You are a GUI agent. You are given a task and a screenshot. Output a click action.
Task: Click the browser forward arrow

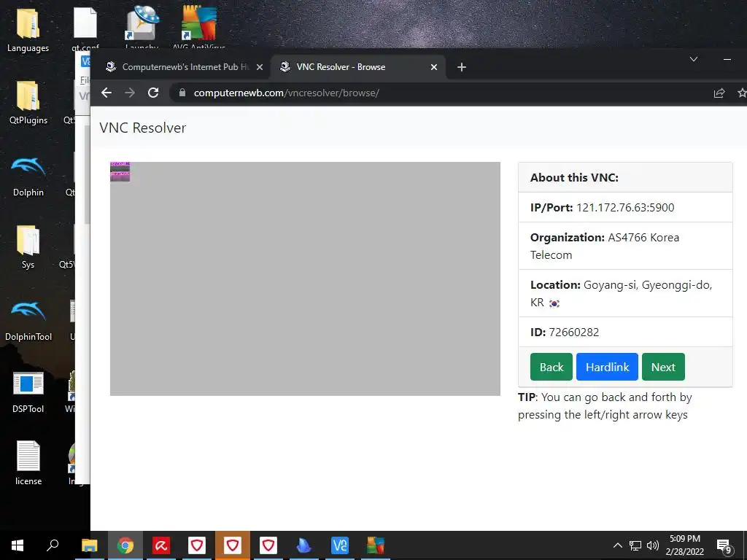coord(130,93)
